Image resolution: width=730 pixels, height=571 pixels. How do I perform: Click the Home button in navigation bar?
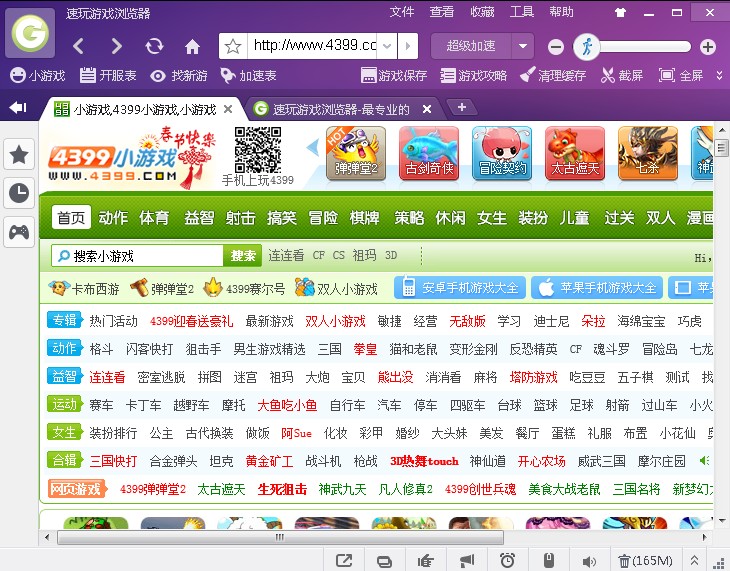click(x=192, y=47)
